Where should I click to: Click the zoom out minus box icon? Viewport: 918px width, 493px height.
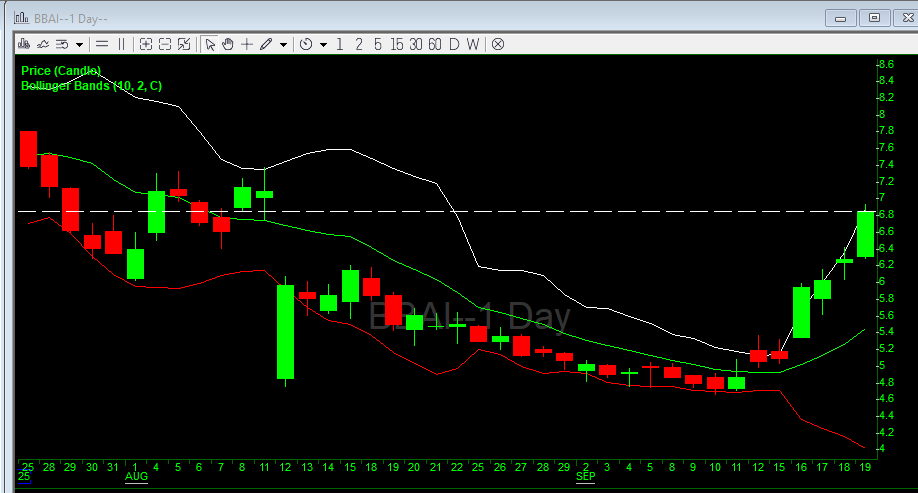(165, 44)
